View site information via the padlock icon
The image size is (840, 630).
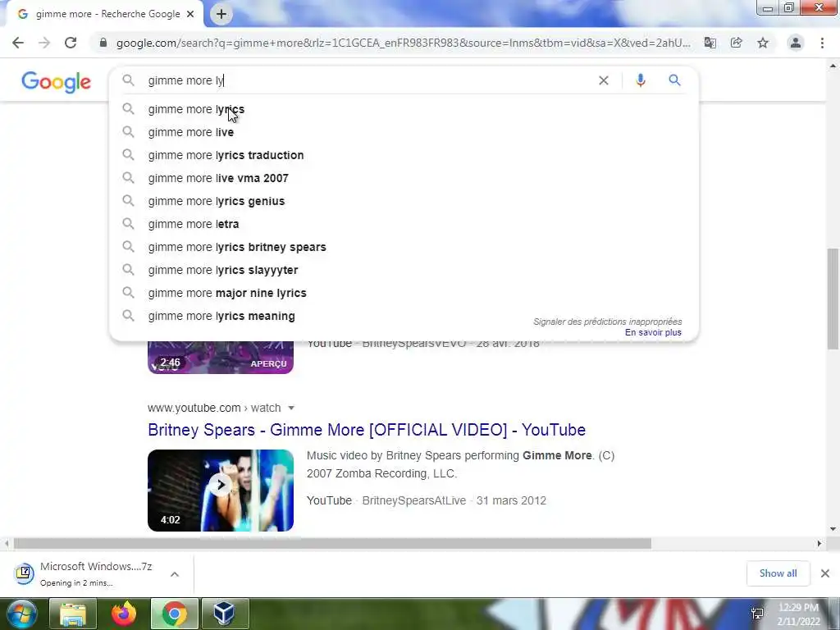point(103,43)
